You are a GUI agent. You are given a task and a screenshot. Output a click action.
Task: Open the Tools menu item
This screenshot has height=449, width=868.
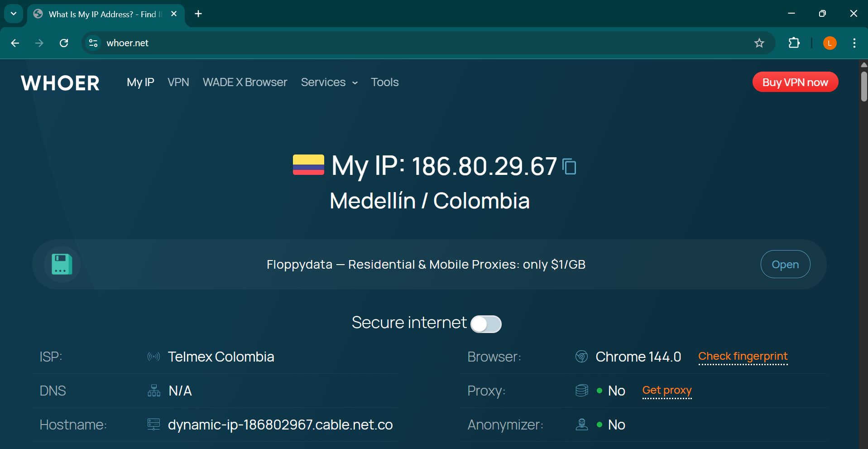point(384,82)
